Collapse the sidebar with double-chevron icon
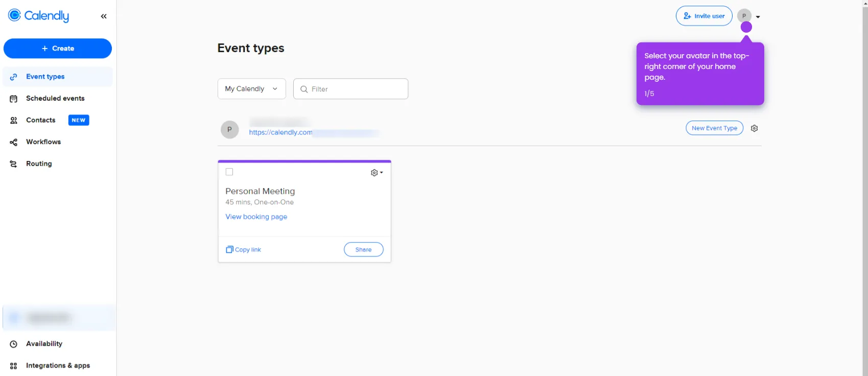This screenshot has width=868, height=376. (x=104, y=16)
